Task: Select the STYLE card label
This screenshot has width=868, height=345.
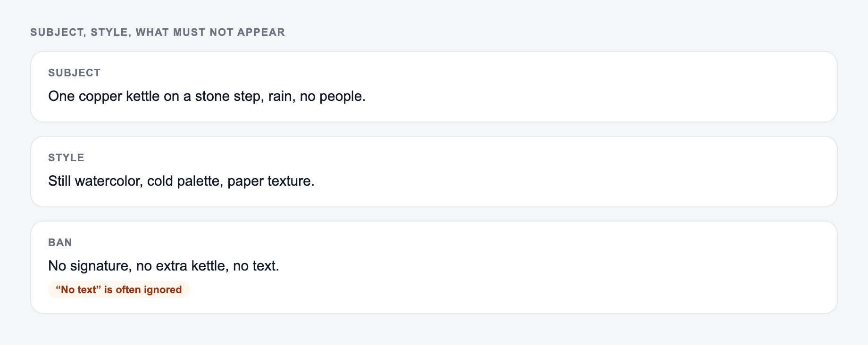Action: 66,158
